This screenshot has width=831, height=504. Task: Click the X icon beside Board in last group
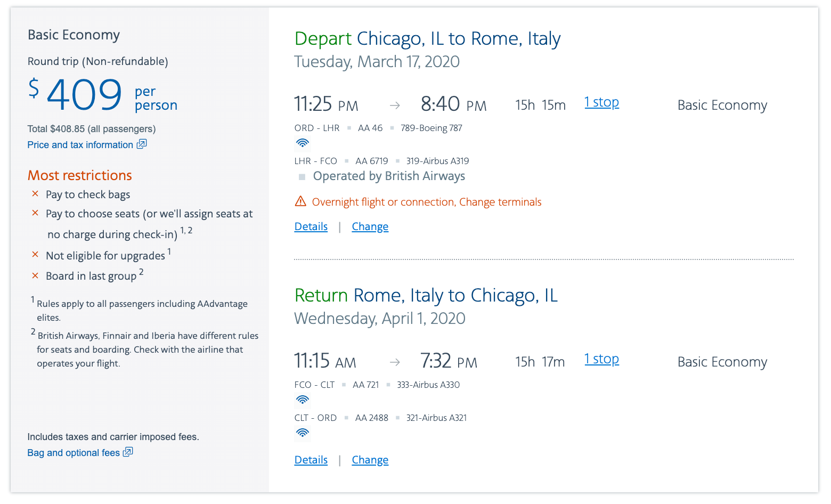click(35, 275)
